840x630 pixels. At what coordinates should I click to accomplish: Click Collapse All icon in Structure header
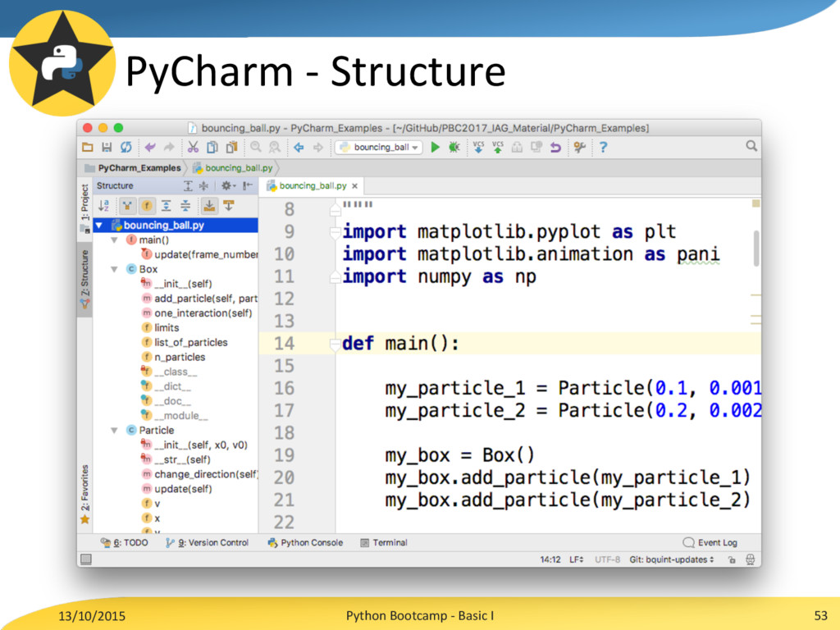(203, 186)
